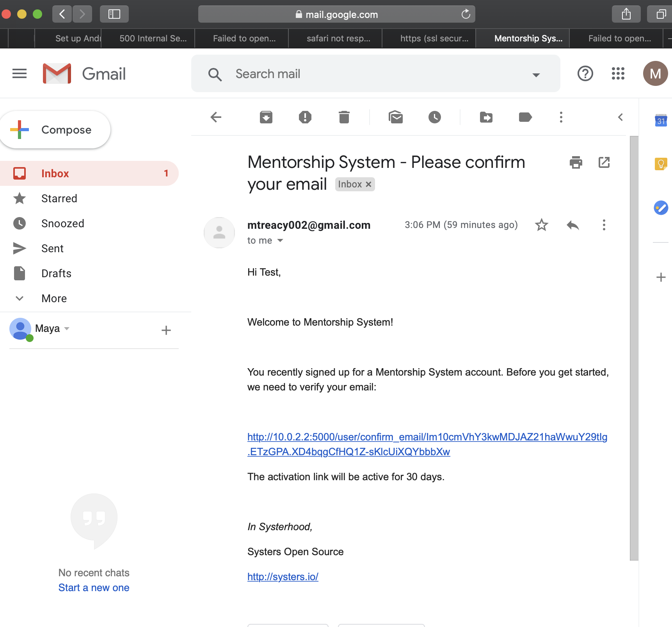Switch to the 'Set up Andr' tab

coord(68,38)
